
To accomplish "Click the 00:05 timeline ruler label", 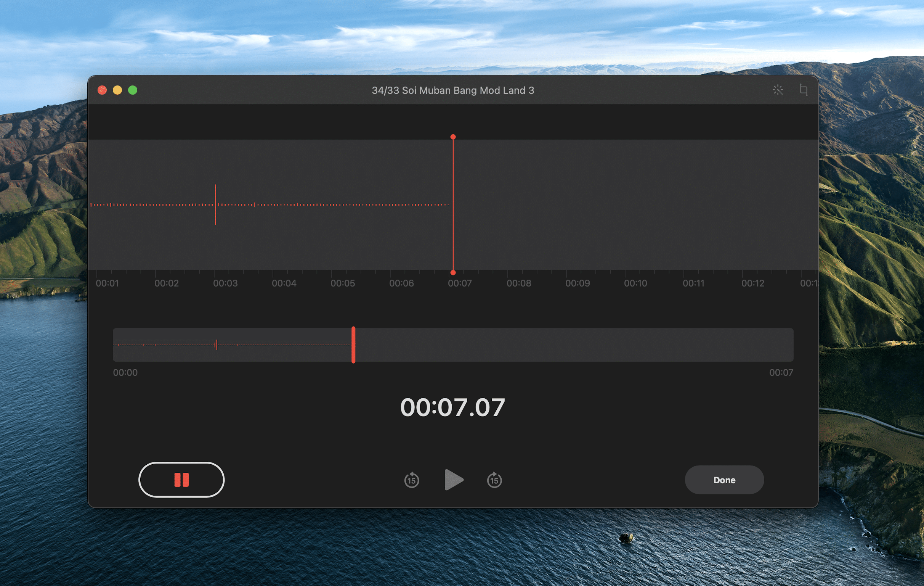I will [x=343, y=283].
